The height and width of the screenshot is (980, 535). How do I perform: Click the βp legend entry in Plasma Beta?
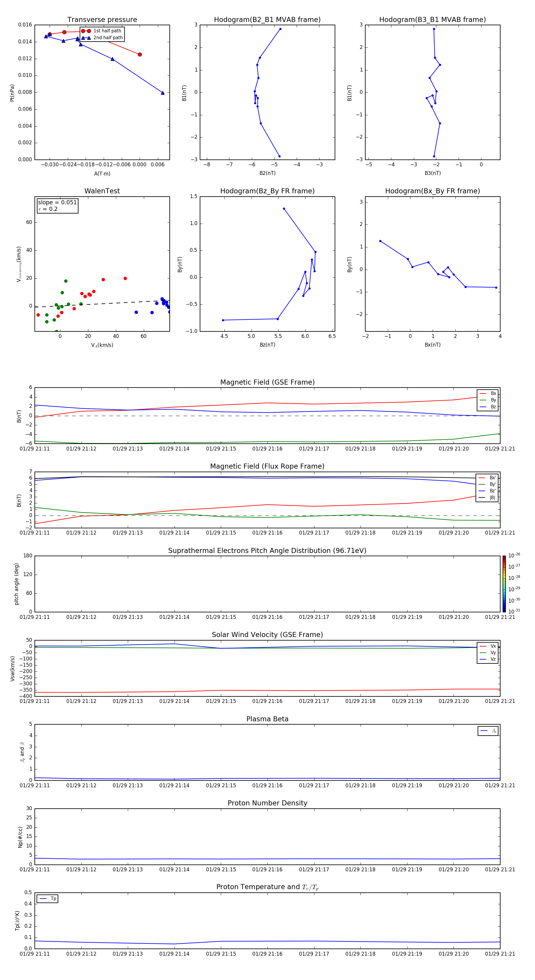(488, 731)
